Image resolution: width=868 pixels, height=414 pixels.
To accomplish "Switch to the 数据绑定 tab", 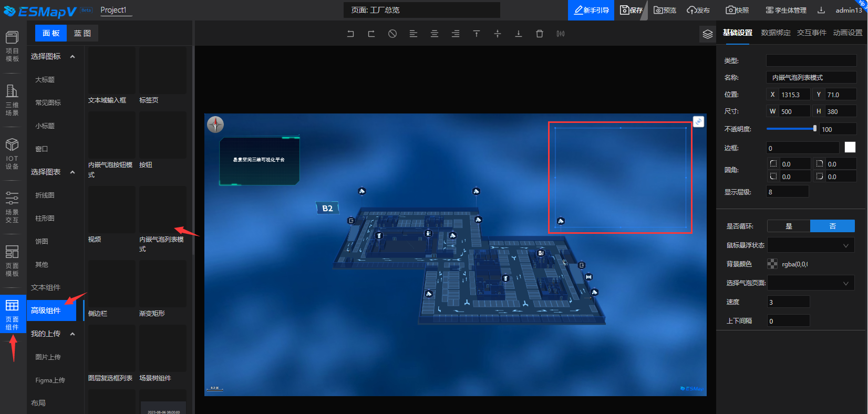I will pyautogui.click(x=776, y=33).
